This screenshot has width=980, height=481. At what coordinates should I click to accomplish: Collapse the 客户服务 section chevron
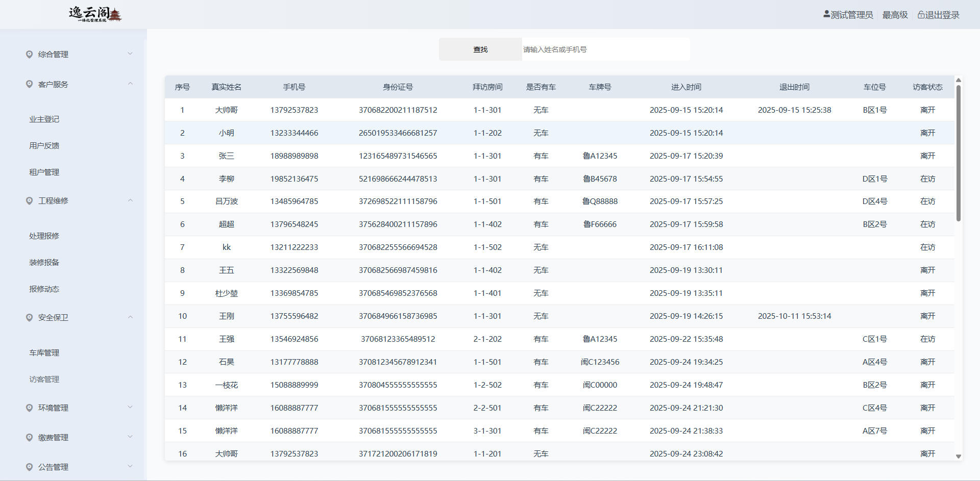pos(130,84)
